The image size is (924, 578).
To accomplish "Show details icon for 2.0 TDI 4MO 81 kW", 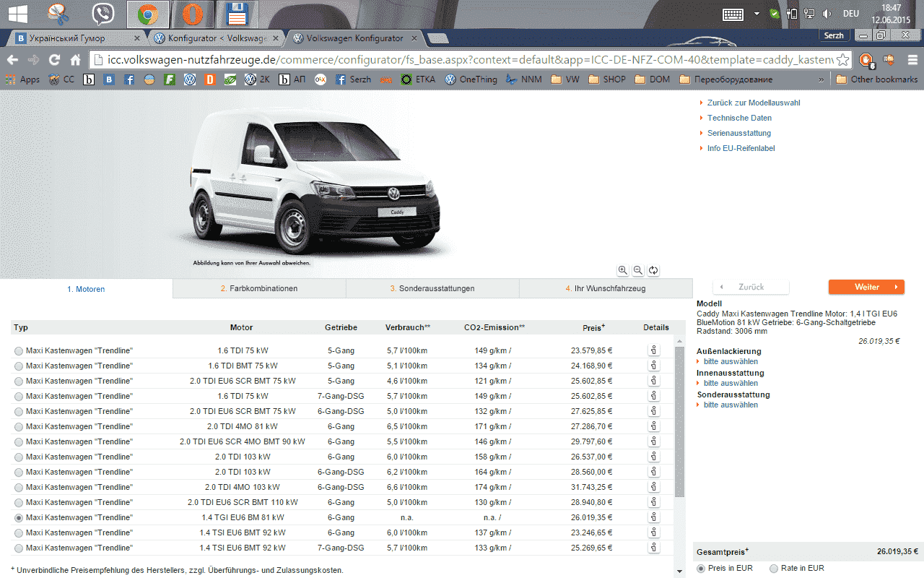I will pyautogui.click(x=653, y=426).
